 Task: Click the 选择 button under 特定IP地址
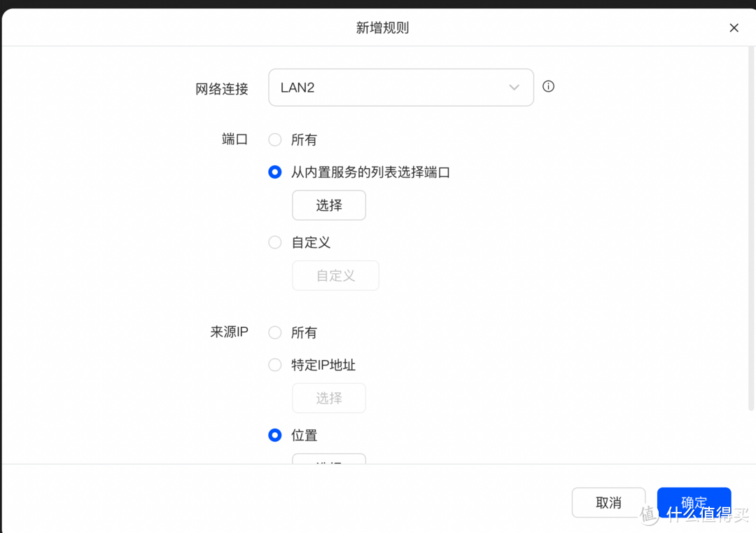coord(329,398)
